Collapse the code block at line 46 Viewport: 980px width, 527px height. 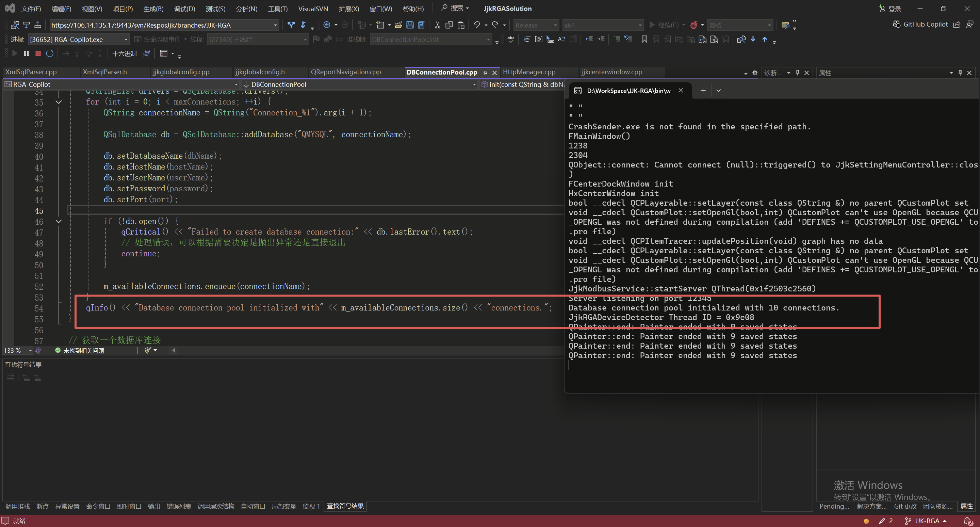coord(58,221)
